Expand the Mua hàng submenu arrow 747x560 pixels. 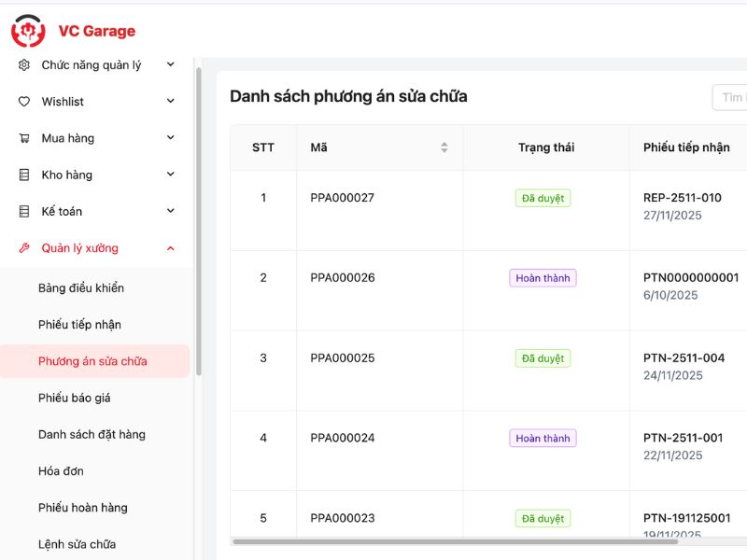pos(170,137)
